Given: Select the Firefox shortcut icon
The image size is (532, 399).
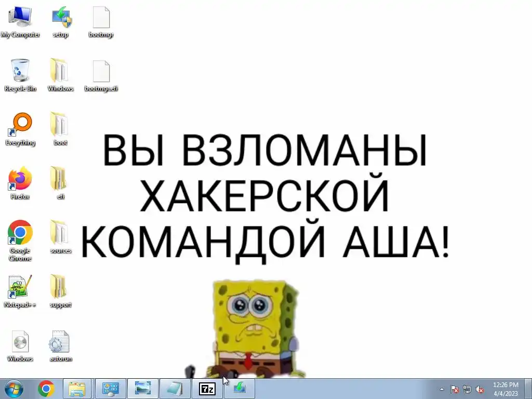Looking at the screenshot, I should coord(20,183).
